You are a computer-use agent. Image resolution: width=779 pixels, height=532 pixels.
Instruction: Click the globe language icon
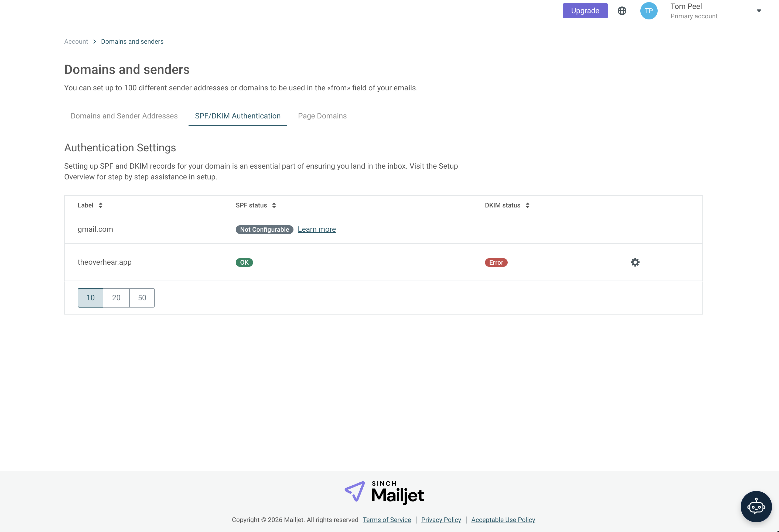pos(622,11)
